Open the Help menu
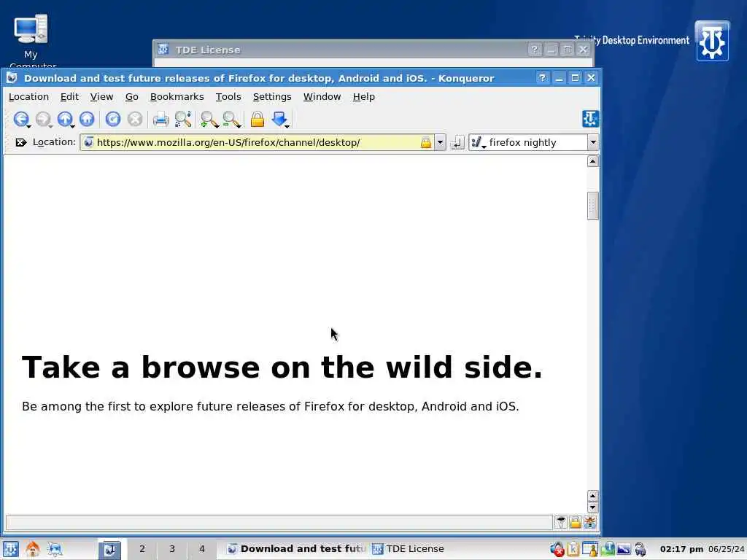 tap(363, 97)
